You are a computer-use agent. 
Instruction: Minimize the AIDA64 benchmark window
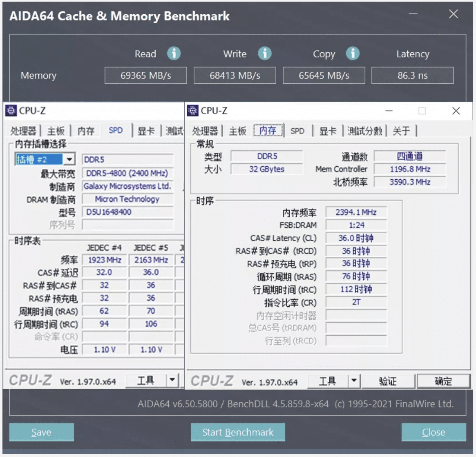point(413,14)
